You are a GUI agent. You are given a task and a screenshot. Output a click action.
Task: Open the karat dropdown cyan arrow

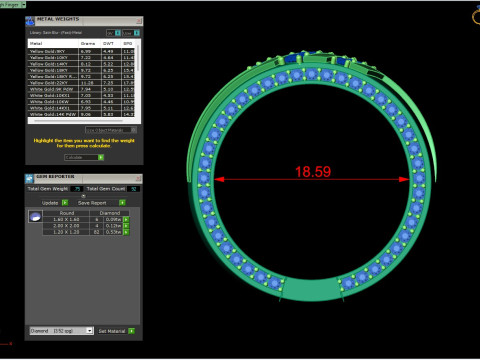[118, 33]
